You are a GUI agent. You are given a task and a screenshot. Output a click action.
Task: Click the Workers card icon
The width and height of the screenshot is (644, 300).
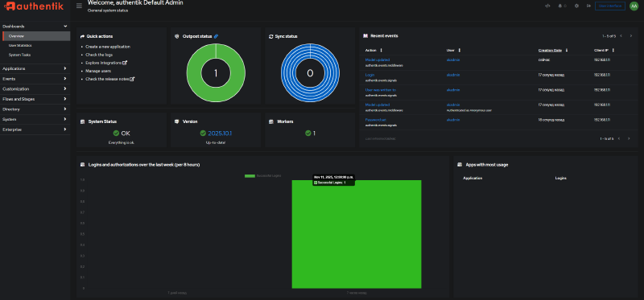(271, 122)
